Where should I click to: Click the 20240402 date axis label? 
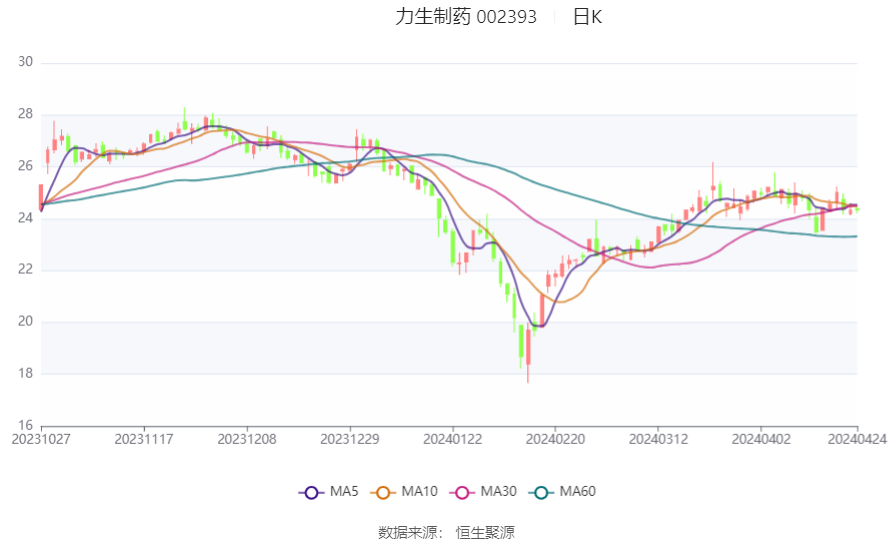(x=761, y=439)
